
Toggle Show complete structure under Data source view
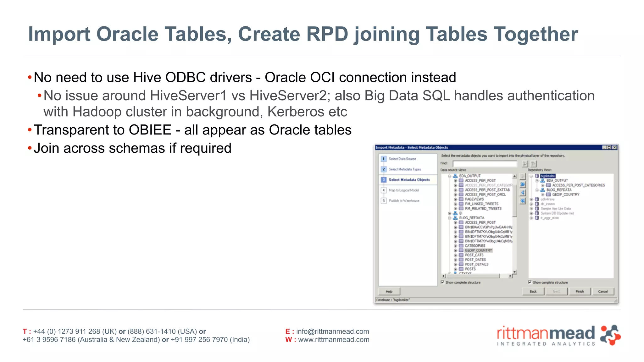[x=442, y=282]
